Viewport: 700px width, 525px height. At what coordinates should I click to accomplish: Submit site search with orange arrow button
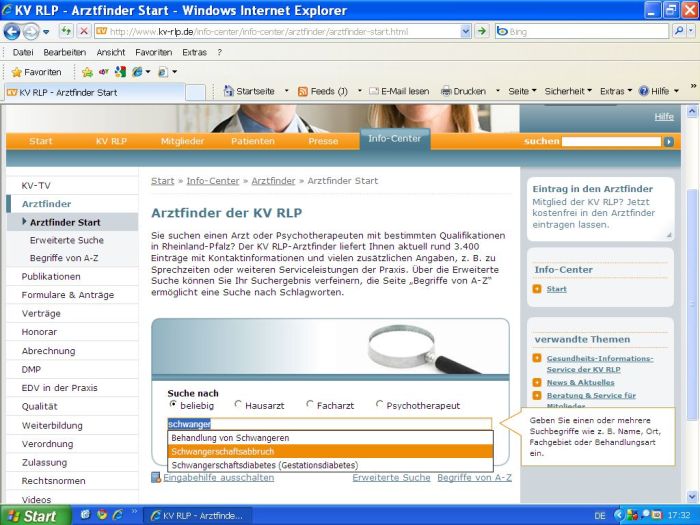point(668,142)
